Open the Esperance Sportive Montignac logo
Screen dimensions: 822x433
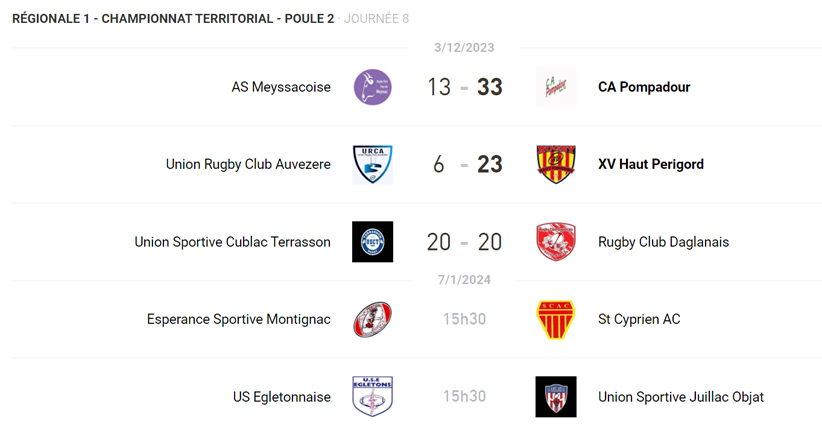(372, 319)
